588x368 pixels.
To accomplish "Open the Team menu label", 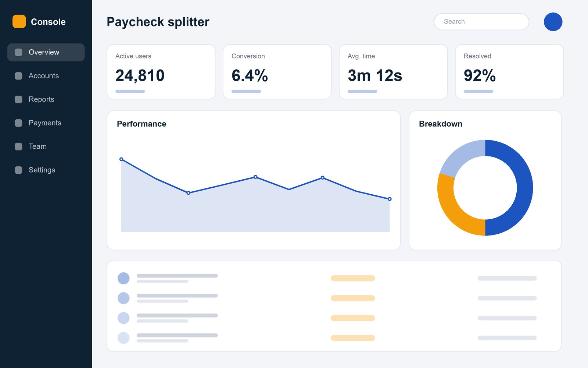I will tap(37, 146).
